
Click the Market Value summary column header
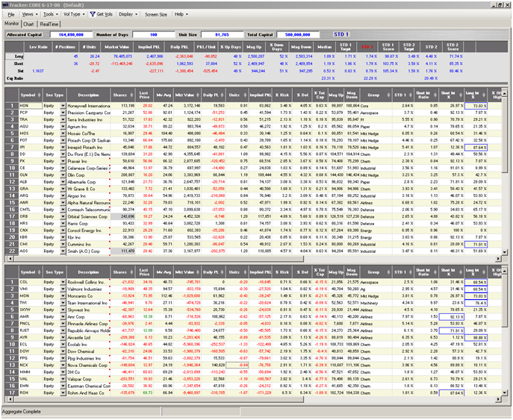[116, 47]
